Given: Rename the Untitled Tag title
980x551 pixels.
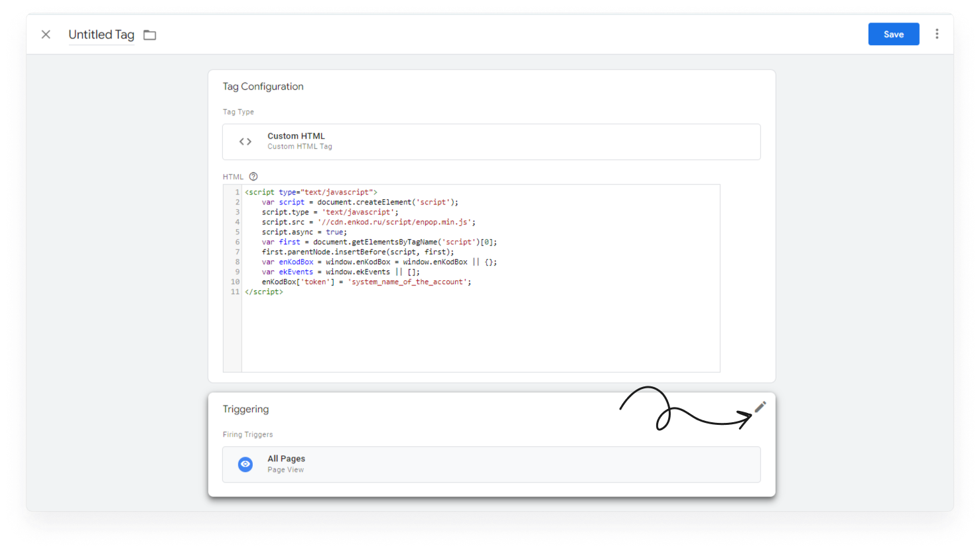Looking at the screenshot, I should [x=102, y=35].
